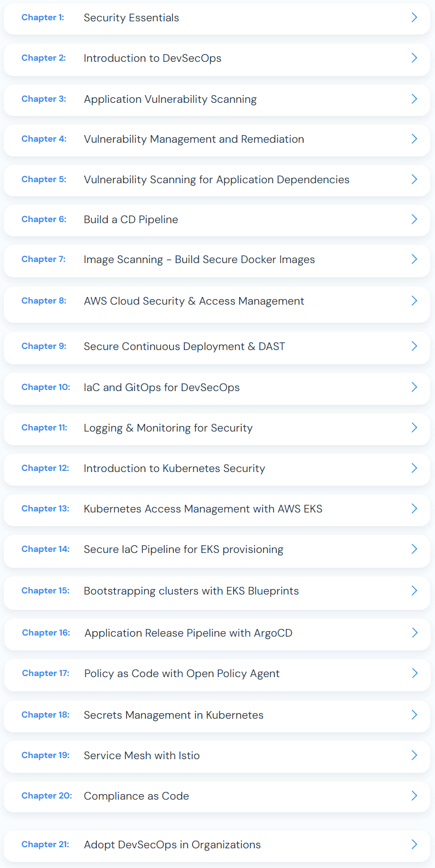Click 'Adopt DevSecOps in Organizations' title

click(172, 844)
